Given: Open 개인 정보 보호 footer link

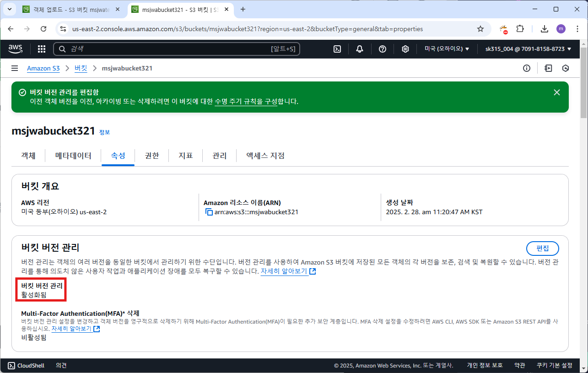Looking at the screenshot, I should (x=485, y=365).
